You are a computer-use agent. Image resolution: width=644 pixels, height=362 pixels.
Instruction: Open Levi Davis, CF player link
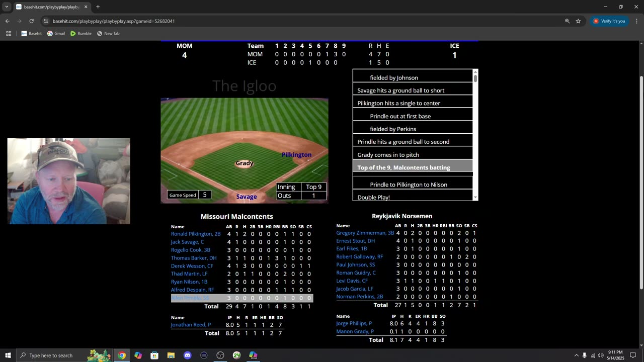pyautogui.click(x=352, y=281)
